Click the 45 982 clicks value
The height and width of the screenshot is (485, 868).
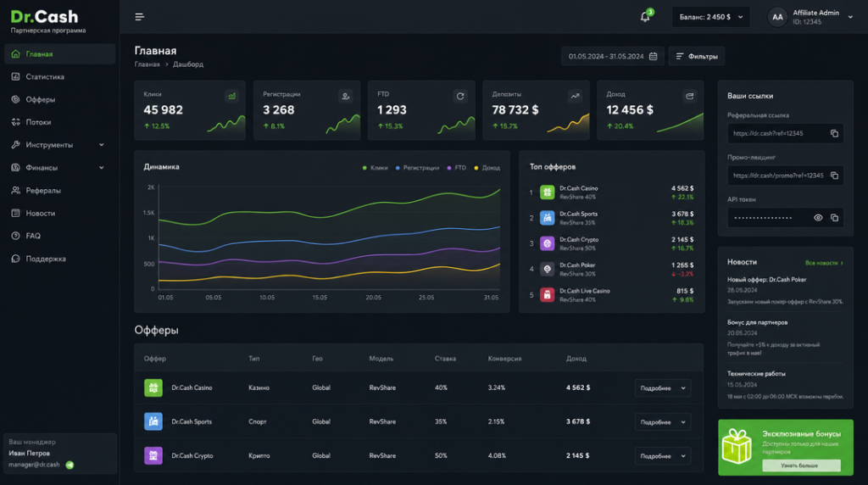[x=163, y=110]
